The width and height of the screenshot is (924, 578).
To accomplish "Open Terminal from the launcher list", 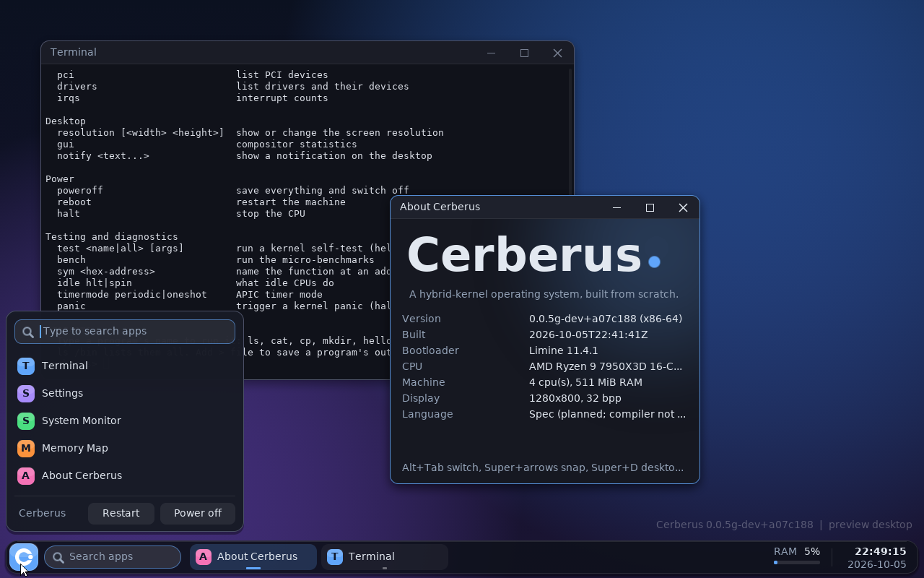I will 125,366.
